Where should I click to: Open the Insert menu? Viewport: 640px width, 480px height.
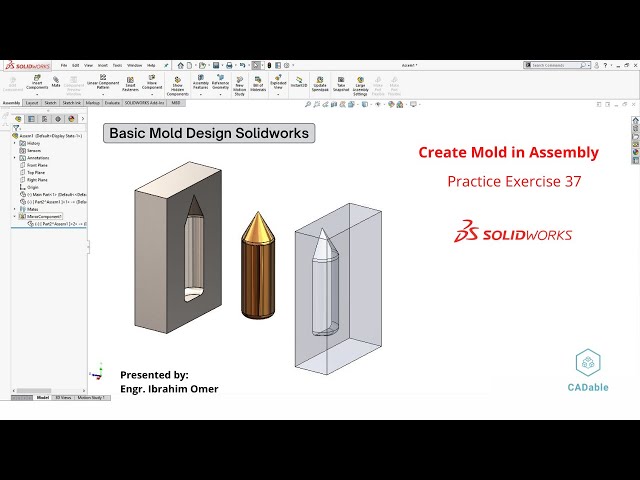(102, 65)
